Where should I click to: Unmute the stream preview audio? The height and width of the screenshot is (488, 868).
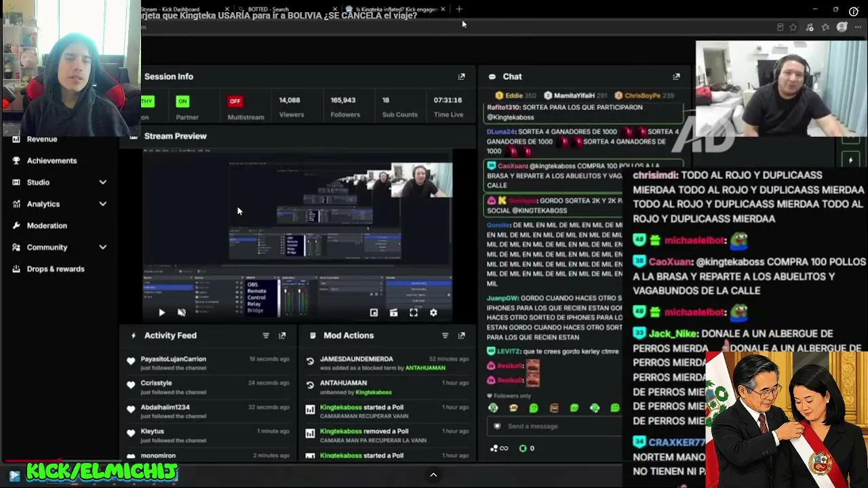click(181, 312)
